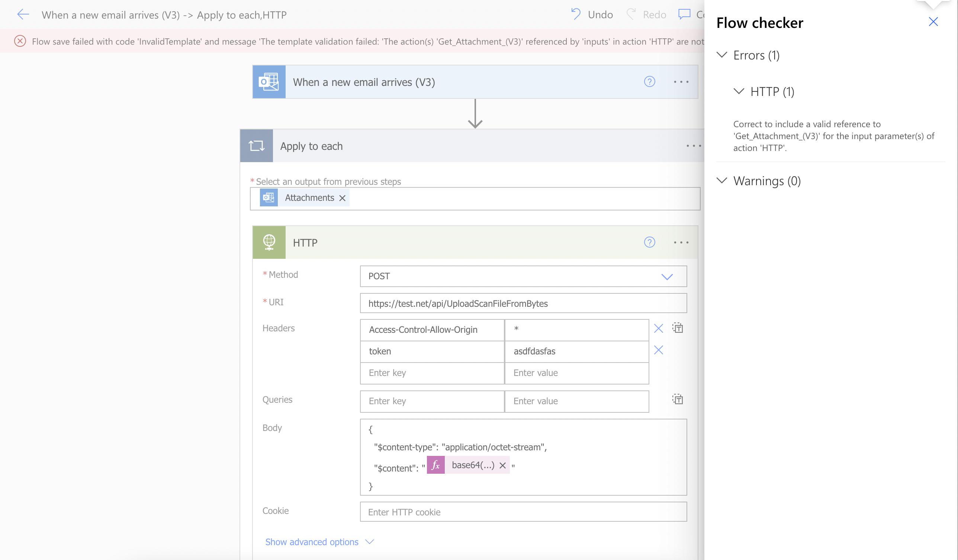958x560 pixels.
Task: Collapse the Errors (1) section
Action: point(721,55)
